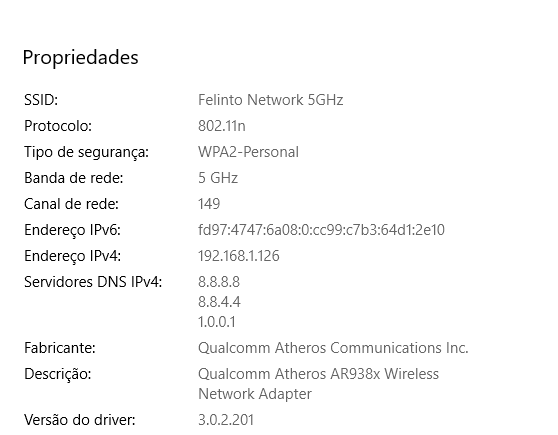Select the AR938x Wireless adapter description
Screen dimensions: 558x435
pyautogui.click(x=319, y=384)
